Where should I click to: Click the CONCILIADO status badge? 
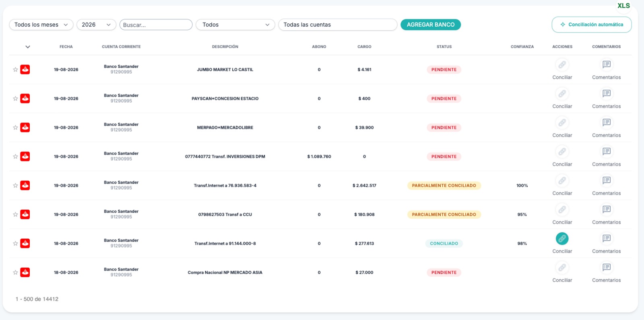pyautogui.click(x=444, y=244)
